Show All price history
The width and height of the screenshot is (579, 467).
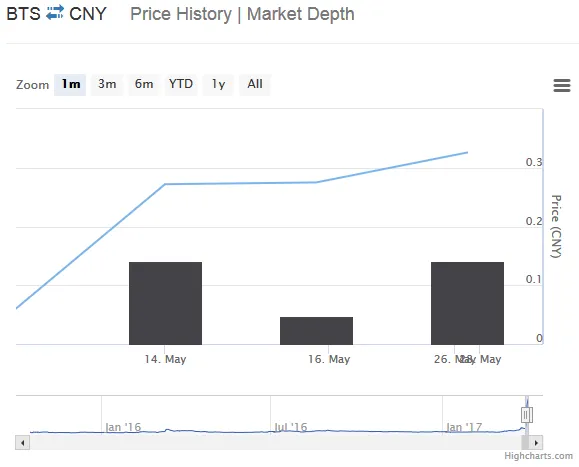click(x=255, y=85)
